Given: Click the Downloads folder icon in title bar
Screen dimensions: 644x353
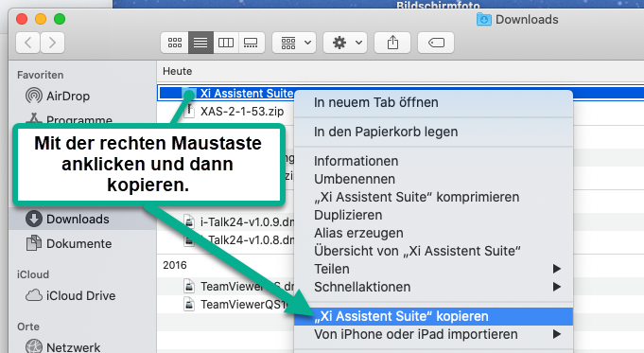Looking at the screenshot, I should [484, 19].
